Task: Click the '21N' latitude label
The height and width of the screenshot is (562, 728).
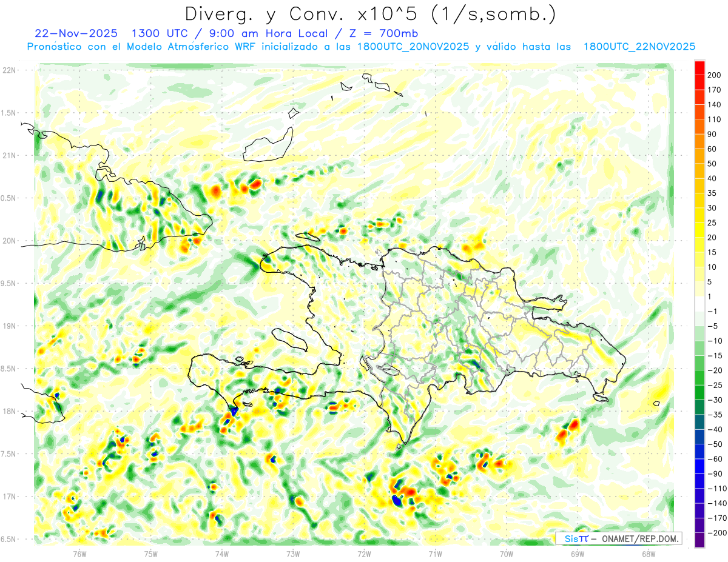Action: click(x=8, y=156)
